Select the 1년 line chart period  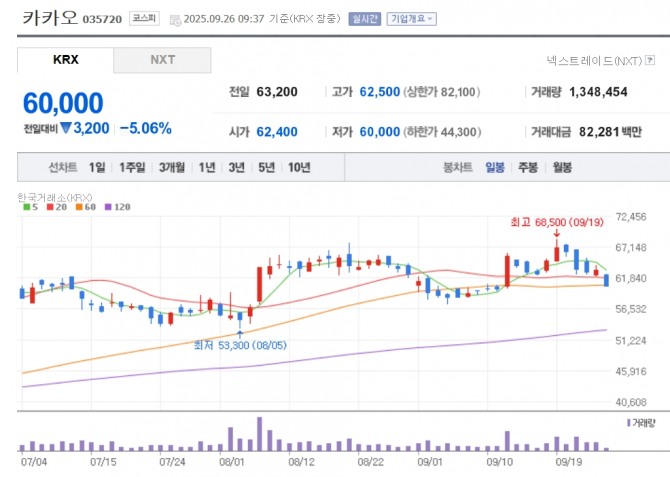tap(207, 167)
